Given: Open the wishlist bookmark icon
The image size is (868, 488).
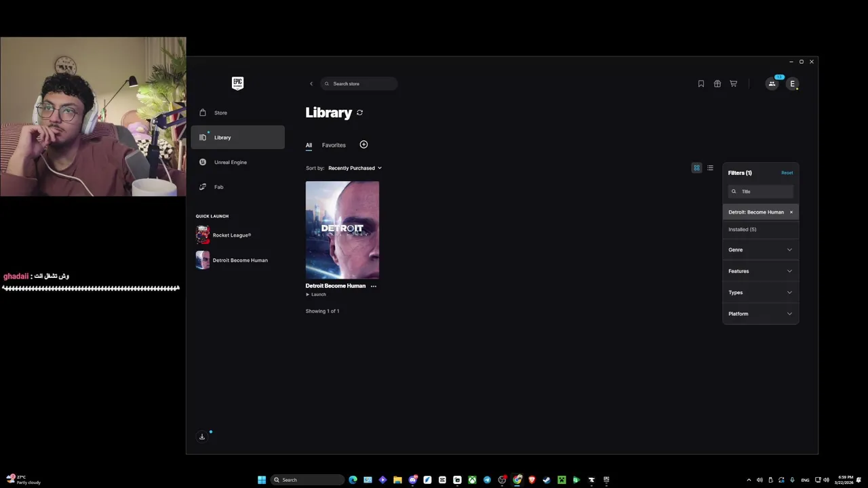Looking at the screenshot, I should 701,84.
